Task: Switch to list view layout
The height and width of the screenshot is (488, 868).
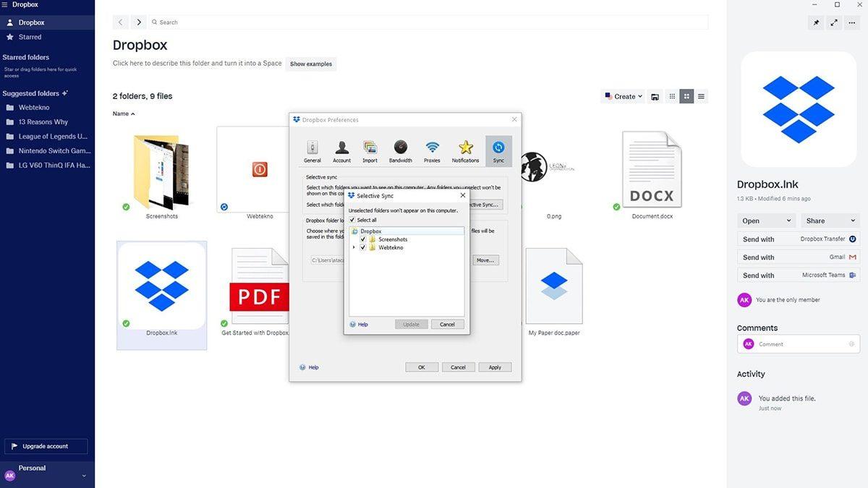Action: 700,95
